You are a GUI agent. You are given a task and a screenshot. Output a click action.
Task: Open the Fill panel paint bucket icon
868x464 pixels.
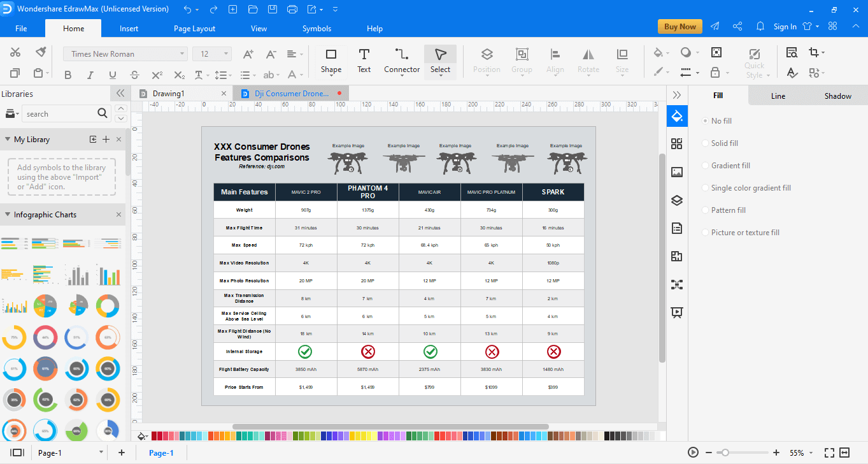point(677,116)
